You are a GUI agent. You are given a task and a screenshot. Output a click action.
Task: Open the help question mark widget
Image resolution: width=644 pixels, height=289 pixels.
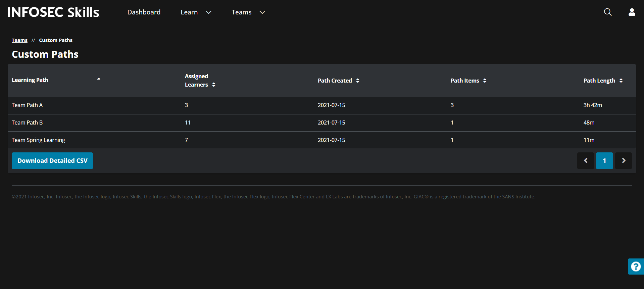coord(636,267)
